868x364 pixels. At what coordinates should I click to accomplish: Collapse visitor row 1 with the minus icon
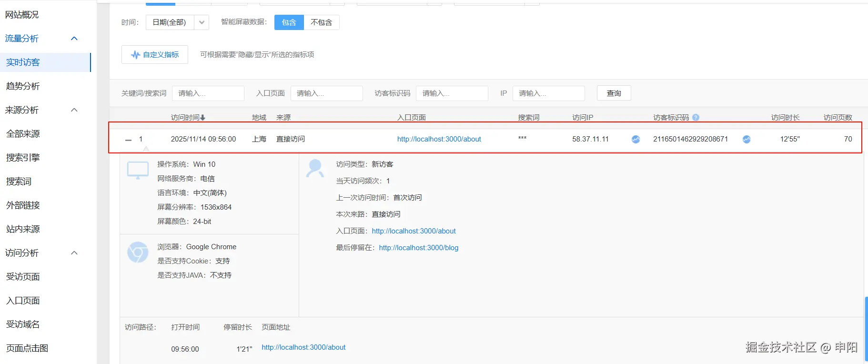point(128,140)
